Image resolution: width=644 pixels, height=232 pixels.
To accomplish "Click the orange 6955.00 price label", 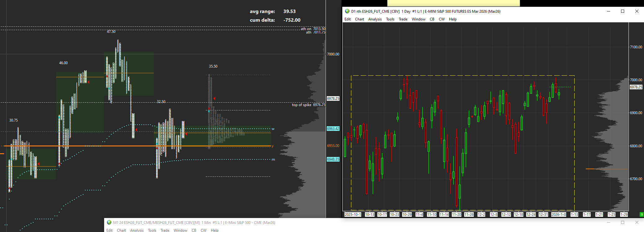I will click(333, 146).
